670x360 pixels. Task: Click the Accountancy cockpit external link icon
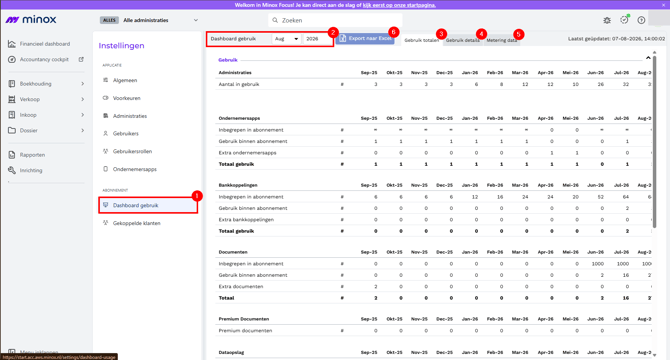pos(81,59)
